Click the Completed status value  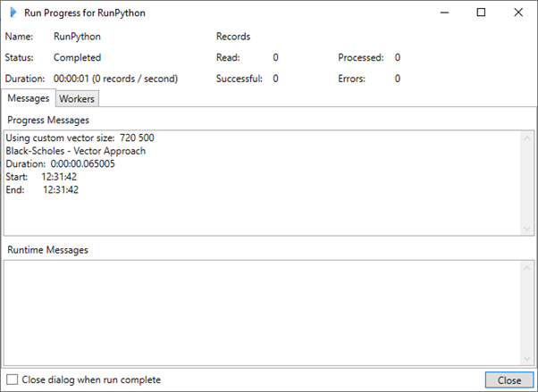click(77, 58)
